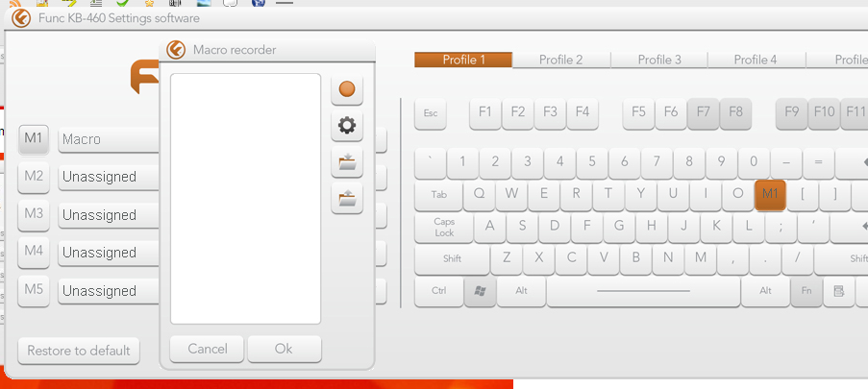Click the number 5 key
The width and height of the screenshot is (868, 389).
click(x=592, y=162)
